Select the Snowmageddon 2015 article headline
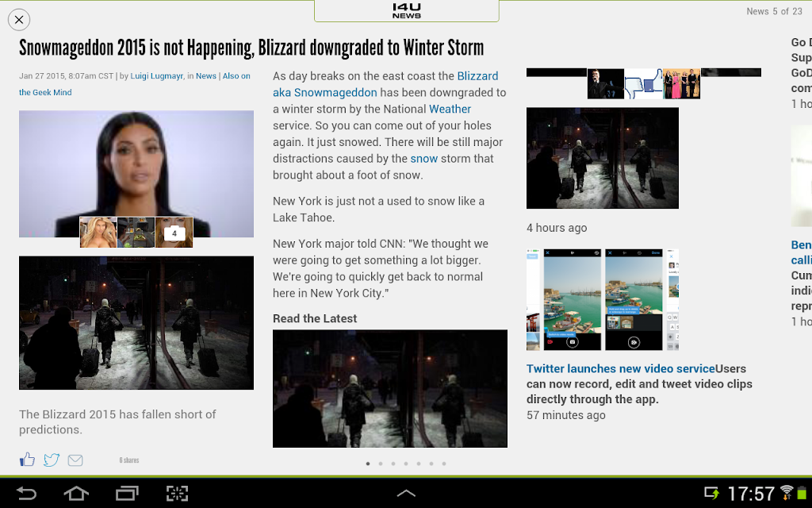 pos(251,48)
